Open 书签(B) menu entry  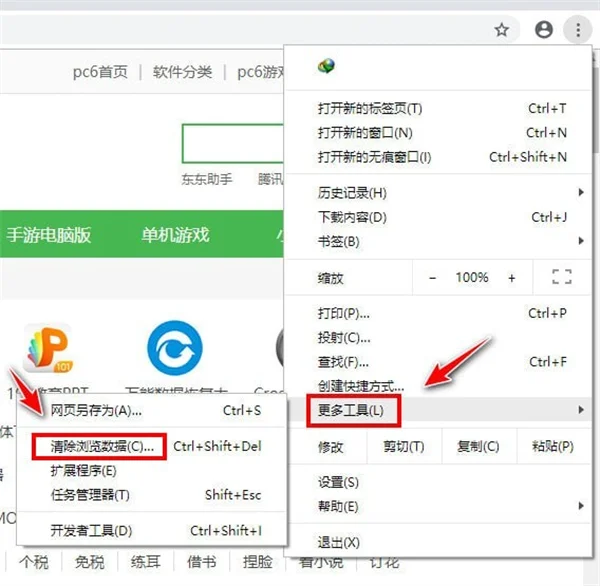[x=439, y=241]
